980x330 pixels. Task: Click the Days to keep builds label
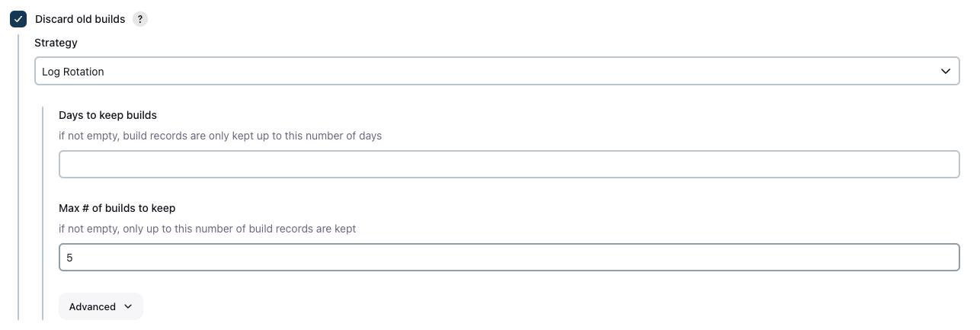(x=107, y=115)
